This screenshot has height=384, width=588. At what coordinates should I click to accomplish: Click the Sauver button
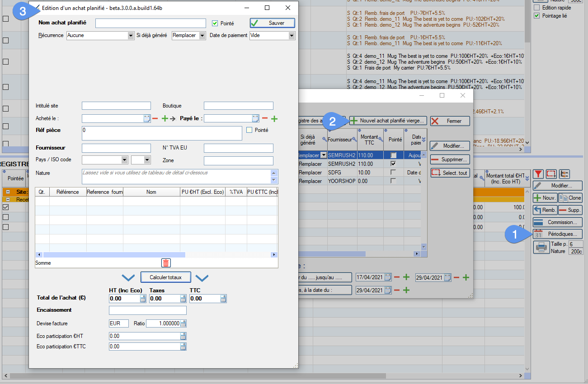[273, 23]
